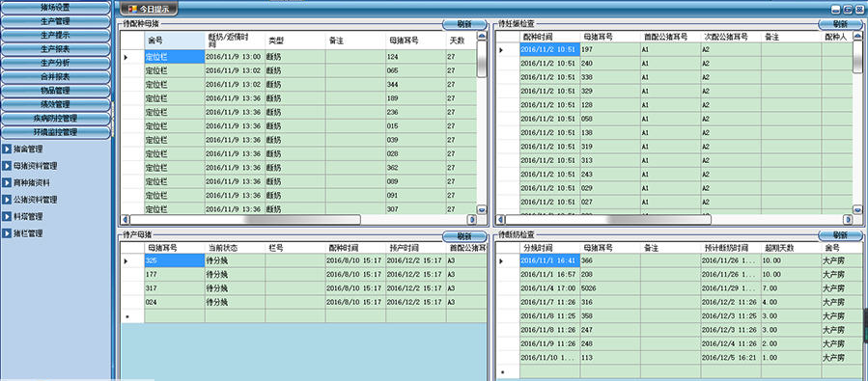Select the 2016/11/7 11:26 分娩时间 cell
This screenshot has height=381, width=868.
549,303
